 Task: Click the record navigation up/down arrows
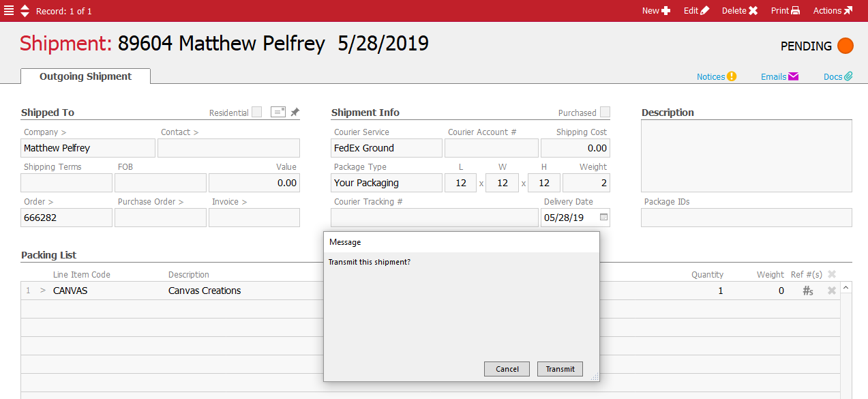point(25,11)
